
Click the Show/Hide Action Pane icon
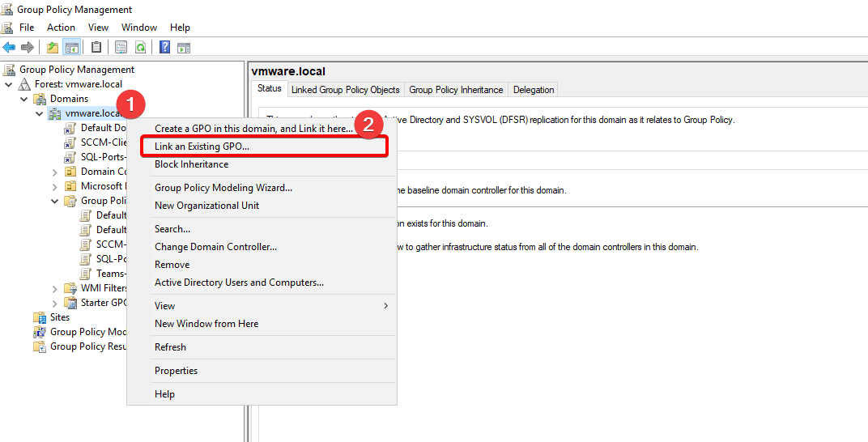(x=184, y=47)
